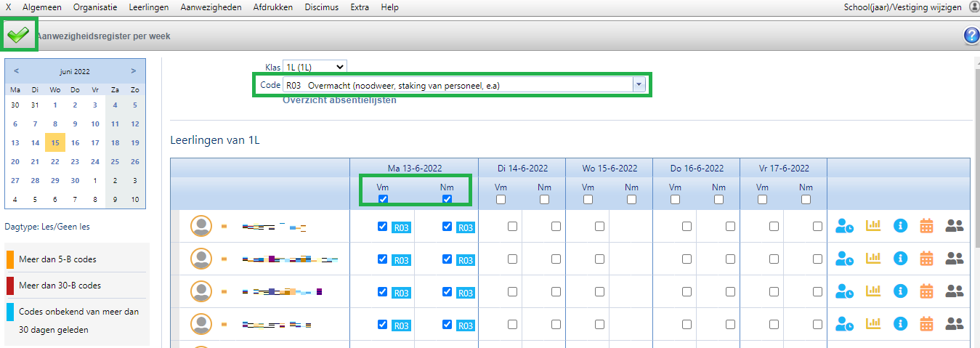Open the bar chart icon in the second student row

pyautogui.click(x=873, y=259)
